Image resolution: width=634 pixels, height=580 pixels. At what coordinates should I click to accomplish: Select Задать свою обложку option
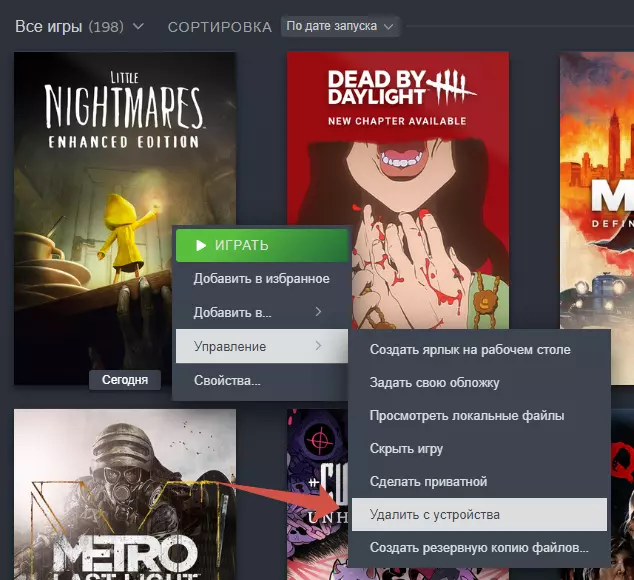click(x=479, y=383)
